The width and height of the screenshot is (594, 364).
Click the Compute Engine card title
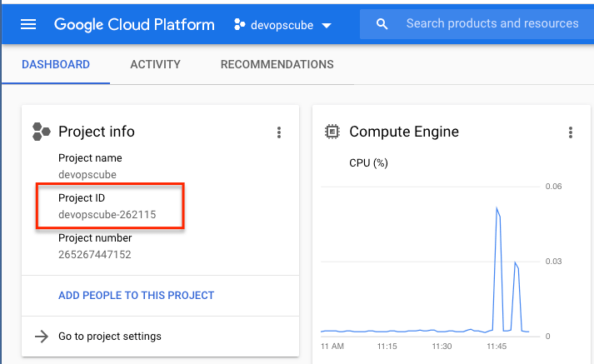404,132
